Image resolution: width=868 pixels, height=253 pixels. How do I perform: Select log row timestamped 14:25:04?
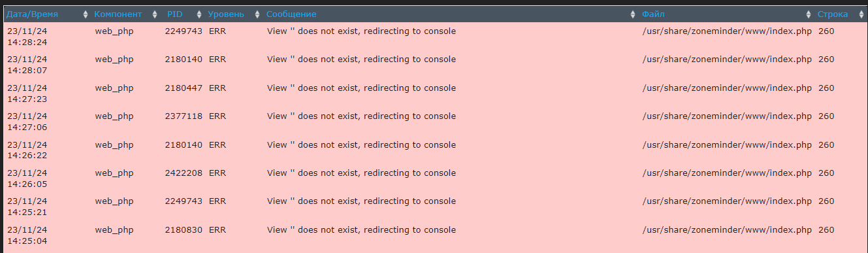tap(434, 235)
